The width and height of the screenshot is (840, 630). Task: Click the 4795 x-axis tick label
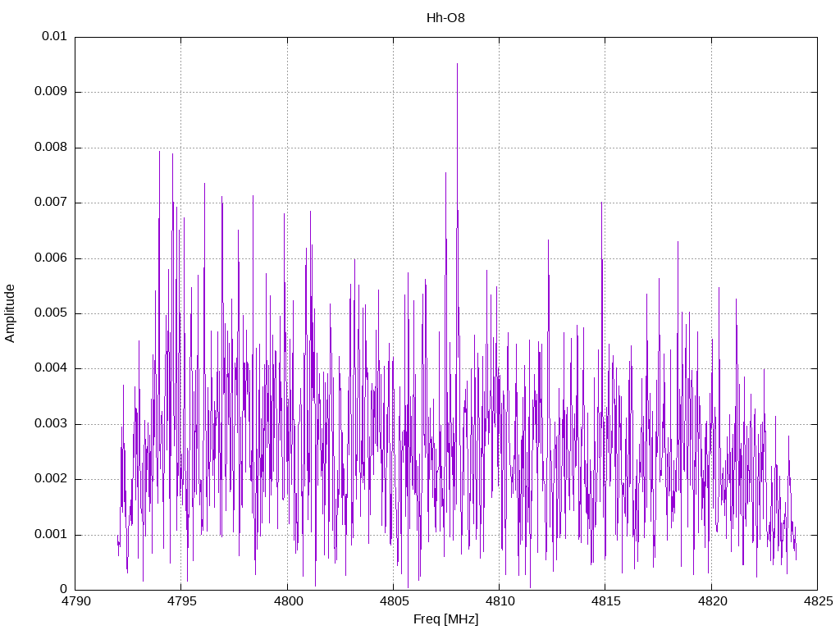[x=181, y=601]
